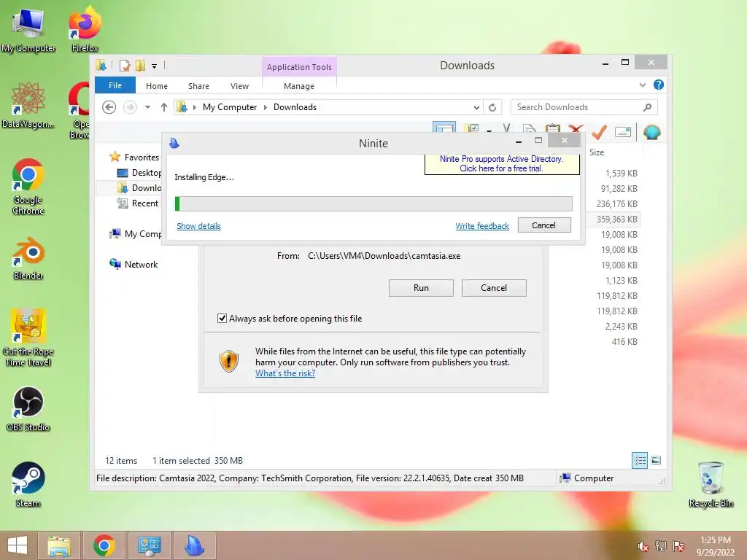Open the DataWagon desktop shortcut
Viewport: 747px width, 560px height.
pos(28,106)
